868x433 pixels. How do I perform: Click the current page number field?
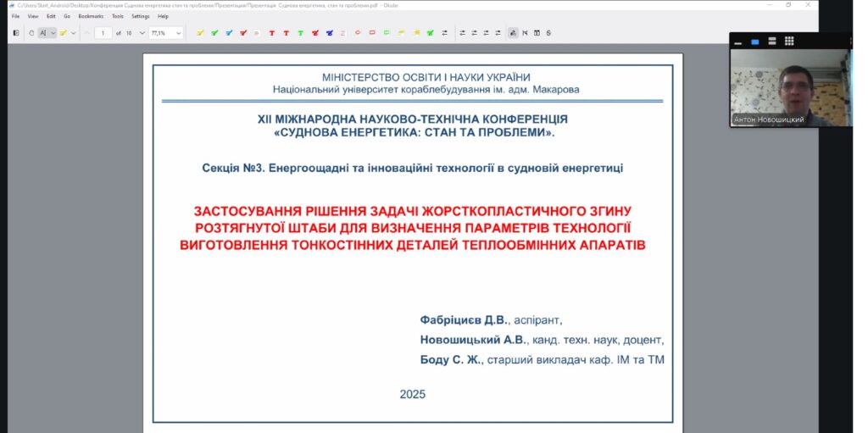pyautogui.click(x=103, y=33)
